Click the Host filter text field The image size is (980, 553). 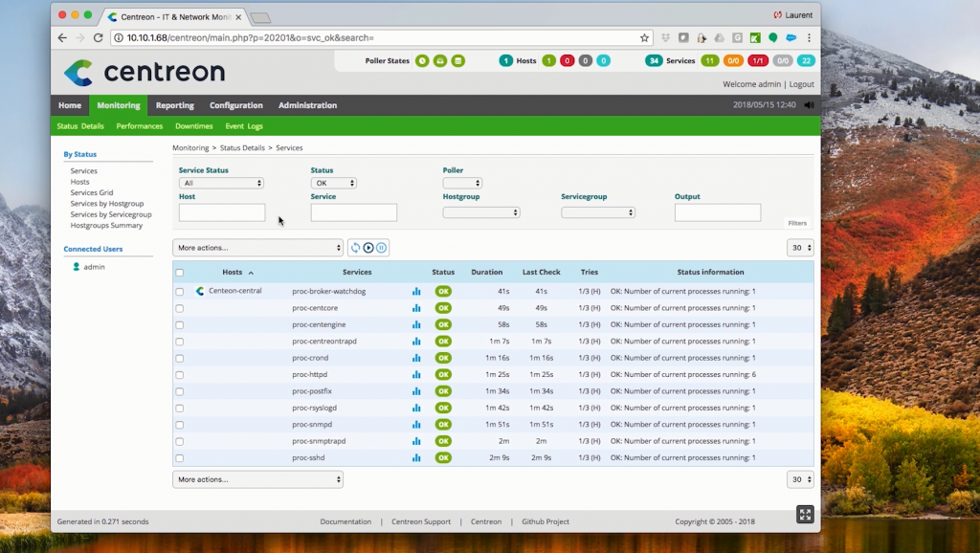[222, 212]
